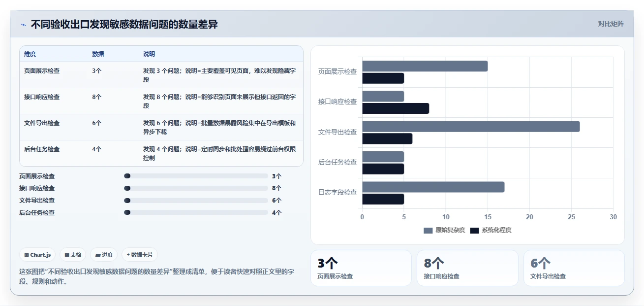Select the Chart.js tag chip
The image size is (644, 306).
(x=38, y=255)
